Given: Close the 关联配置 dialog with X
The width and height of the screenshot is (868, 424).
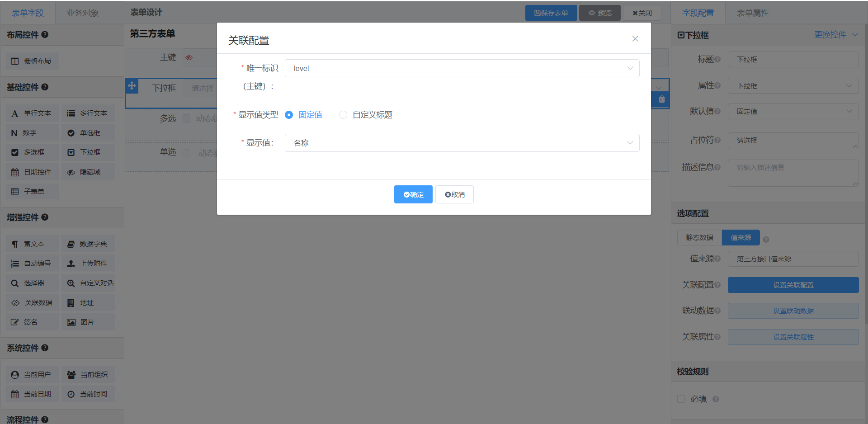Looking at the screenshot, I should click(635, 39).
